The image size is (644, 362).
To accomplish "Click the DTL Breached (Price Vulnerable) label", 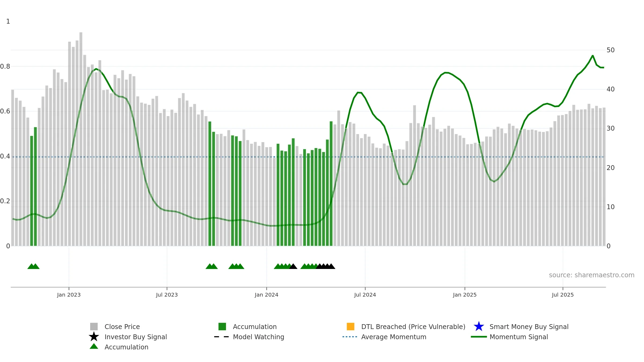I will pyautogui.click(x=413, y=327).
